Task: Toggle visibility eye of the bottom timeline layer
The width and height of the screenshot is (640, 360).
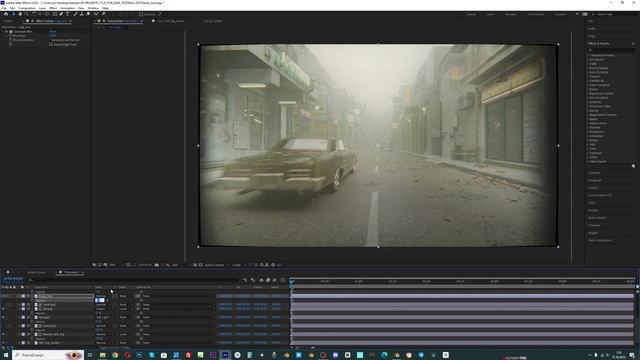Action: pos(3,342)
